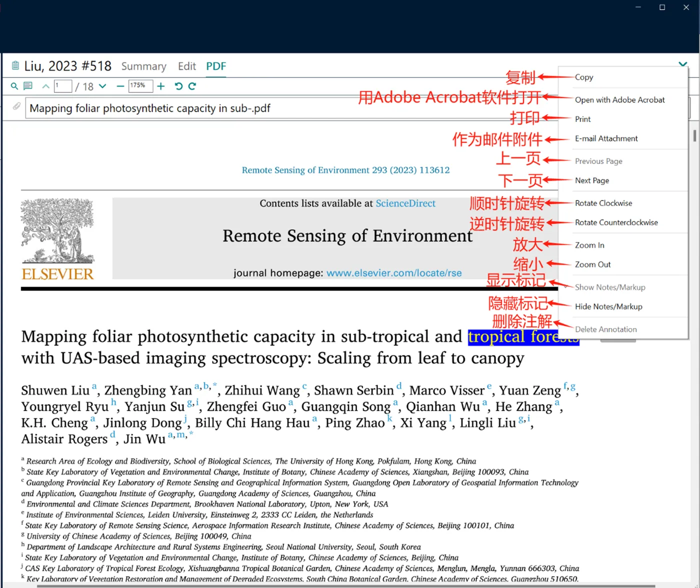Go to next page using down chevron

coord(102,86)
